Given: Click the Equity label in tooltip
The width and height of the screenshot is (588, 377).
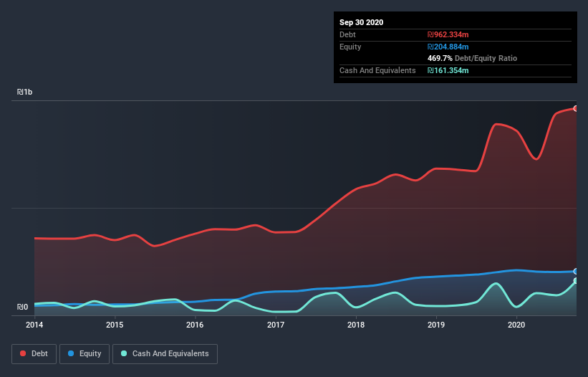Looking at the screenshot, I should point(350,47).
